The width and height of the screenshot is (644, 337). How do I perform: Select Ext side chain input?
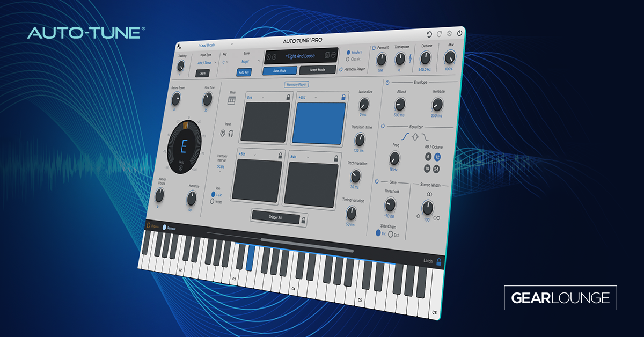pyautogui.click(x=391, y=234)
